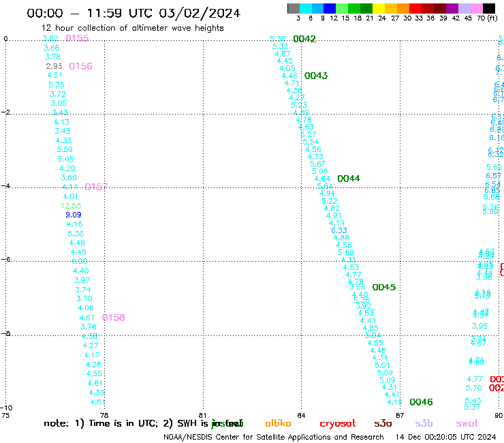Click the 5.32 value below 0042

[x=281, y=46]
